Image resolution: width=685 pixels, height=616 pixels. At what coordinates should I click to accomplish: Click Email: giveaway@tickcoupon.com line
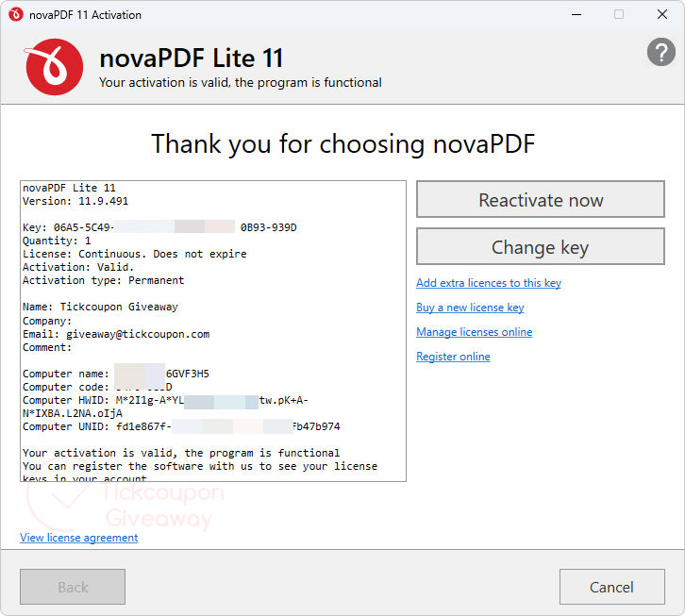(x=116, y=334)
